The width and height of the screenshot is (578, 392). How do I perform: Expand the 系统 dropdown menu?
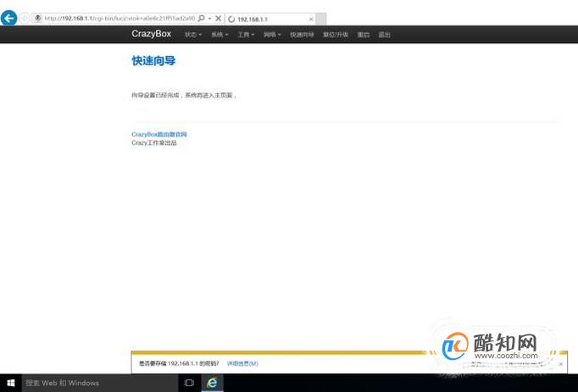click(220, 35)
